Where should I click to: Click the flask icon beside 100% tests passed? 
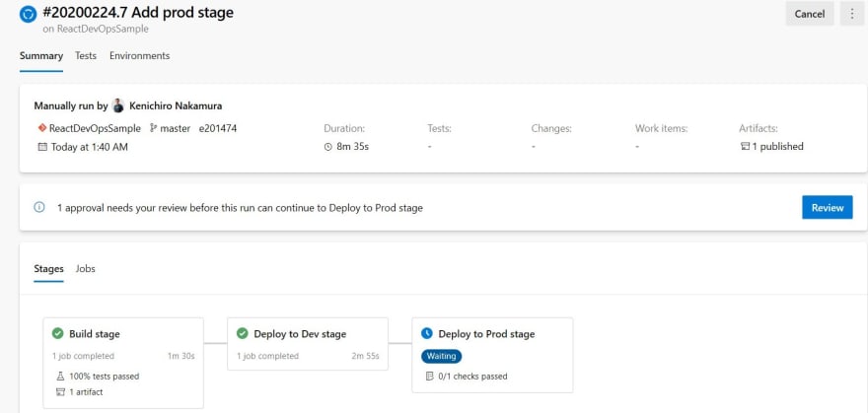click(60, 377)
